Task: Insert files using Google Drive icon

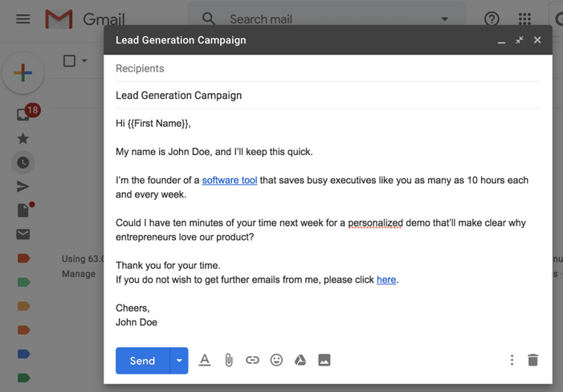Action: (300, 360)
